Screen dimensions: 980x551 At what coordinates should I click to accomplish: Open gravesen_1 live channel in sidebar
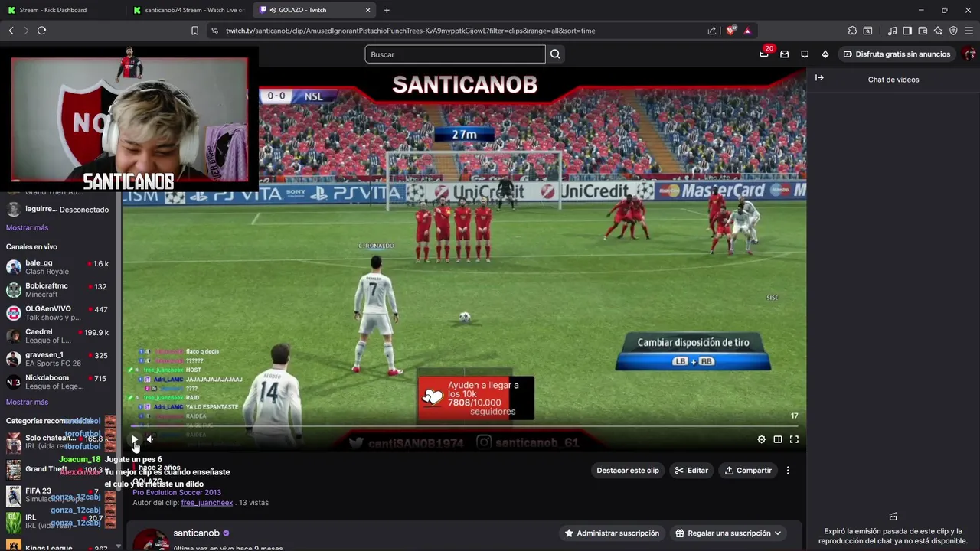pos(58,359)
